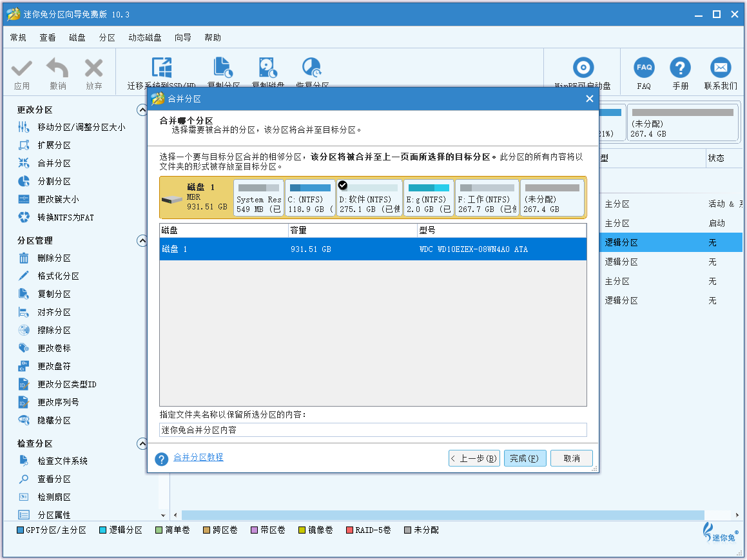
Task: Select Hide Partition in sidebar
Action: tap(44, 420)
